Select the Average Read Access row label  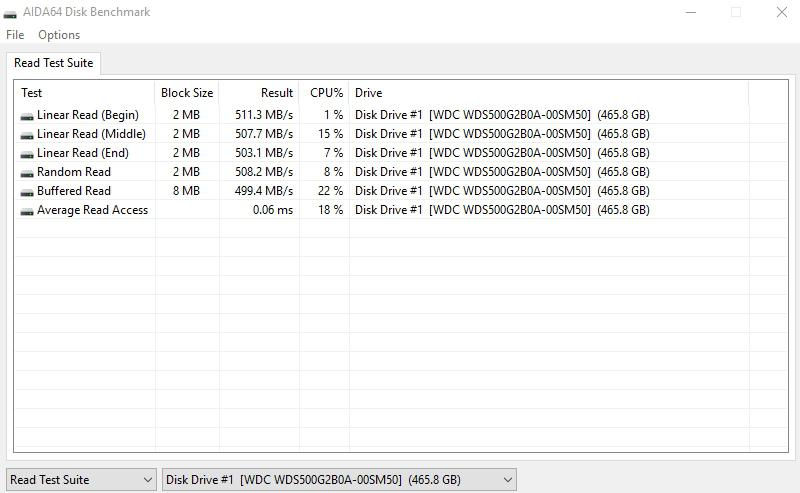point(92,210)
